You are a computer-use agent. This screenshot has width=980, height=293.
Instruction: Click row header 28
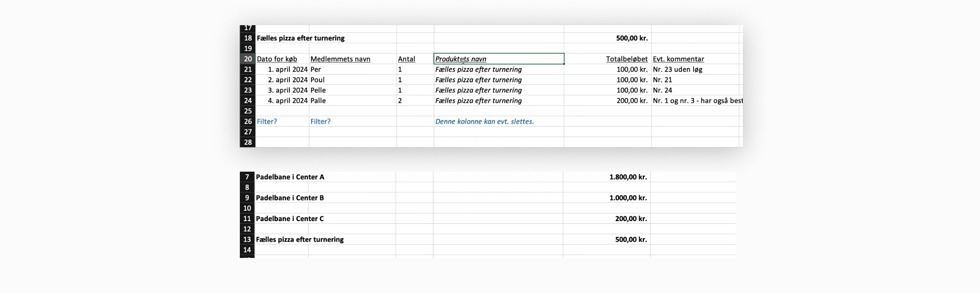(248, 142)
